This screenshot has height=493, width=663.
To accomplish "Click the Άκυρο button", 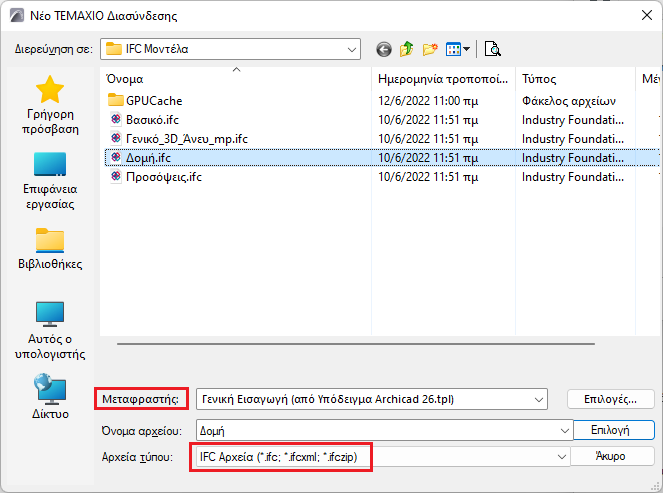I will tap(611, 456).
